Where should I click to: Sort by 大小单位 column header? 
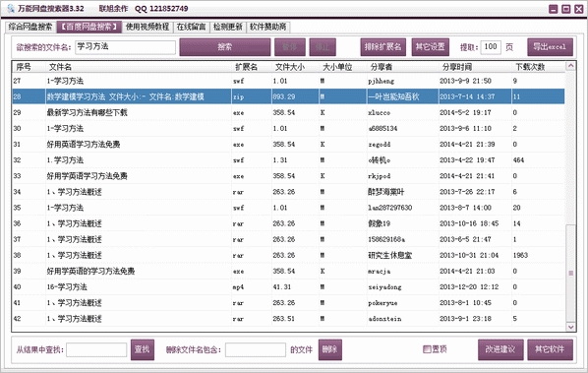click(x=337, y=67)
